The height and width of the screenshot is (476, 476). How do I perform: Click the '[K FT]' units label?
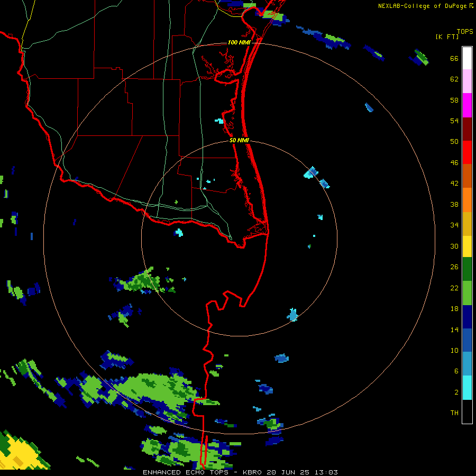[x=447, y=36]
